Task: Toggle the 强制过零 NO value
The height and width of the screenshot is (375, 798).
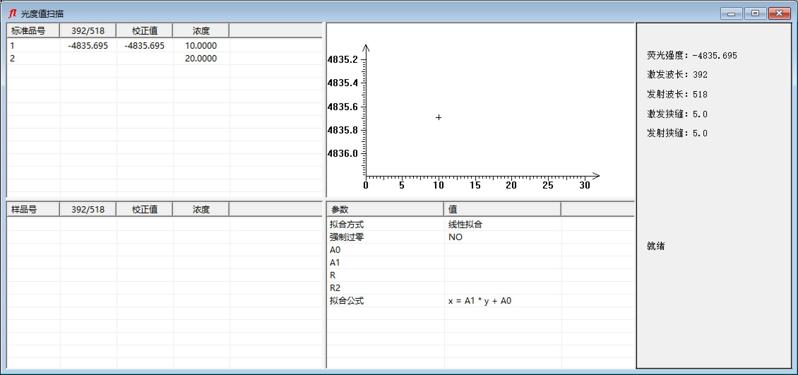Action: coord(455,237)
